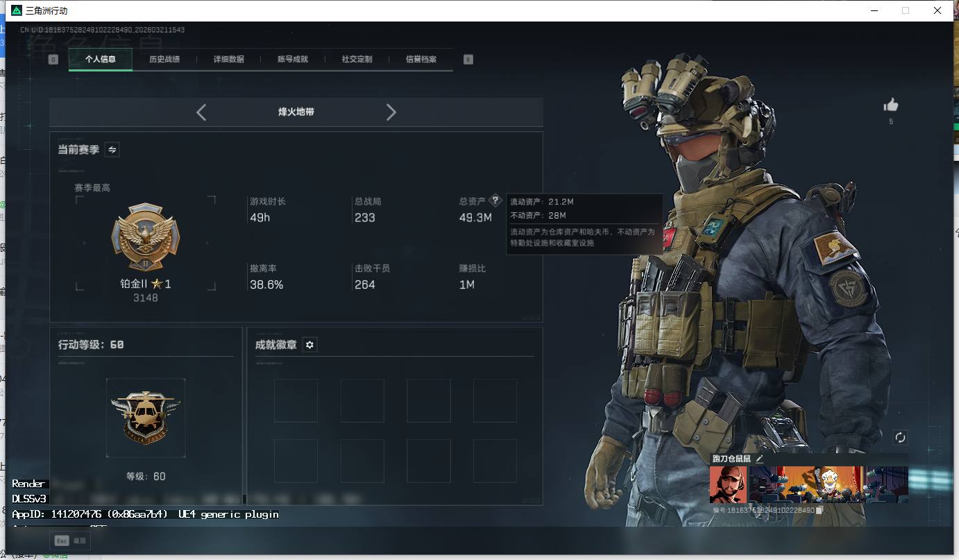Click the total assets question mark icon
959x560 pixels.
(x=495, y=201)
